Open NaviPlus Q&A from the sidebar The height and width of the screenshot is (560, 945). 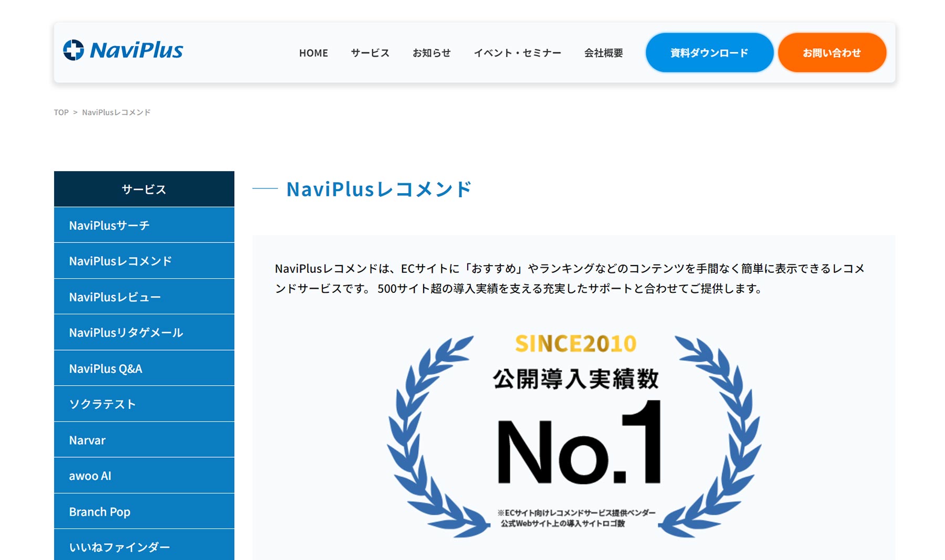pyautogui.click(x=143, y=368)
